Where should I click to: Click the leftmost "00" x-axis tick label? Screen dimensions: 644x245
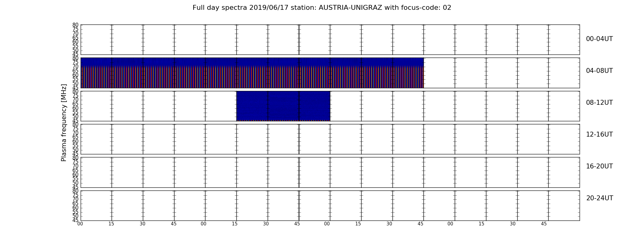click(80, 224)
